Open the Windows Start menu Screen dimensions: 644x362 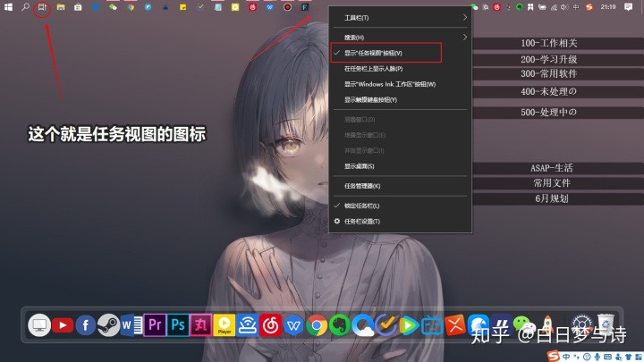pos(8,7)
